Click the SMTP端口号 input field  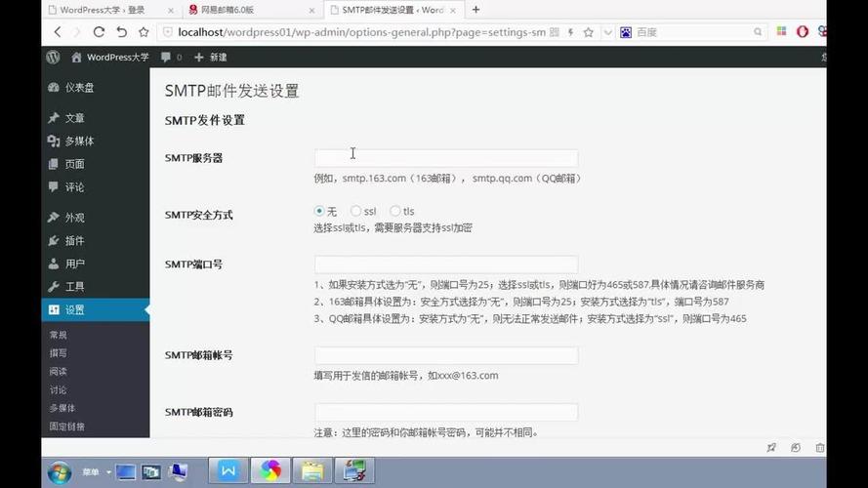pos(446,264)
